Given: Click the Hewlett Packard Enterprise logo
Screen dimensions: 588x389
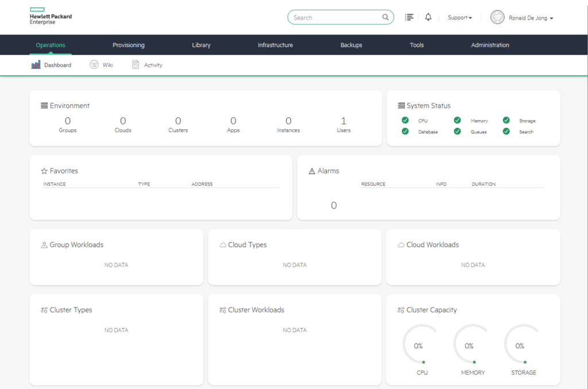Looking at the screenshot, I should (51, 17).
